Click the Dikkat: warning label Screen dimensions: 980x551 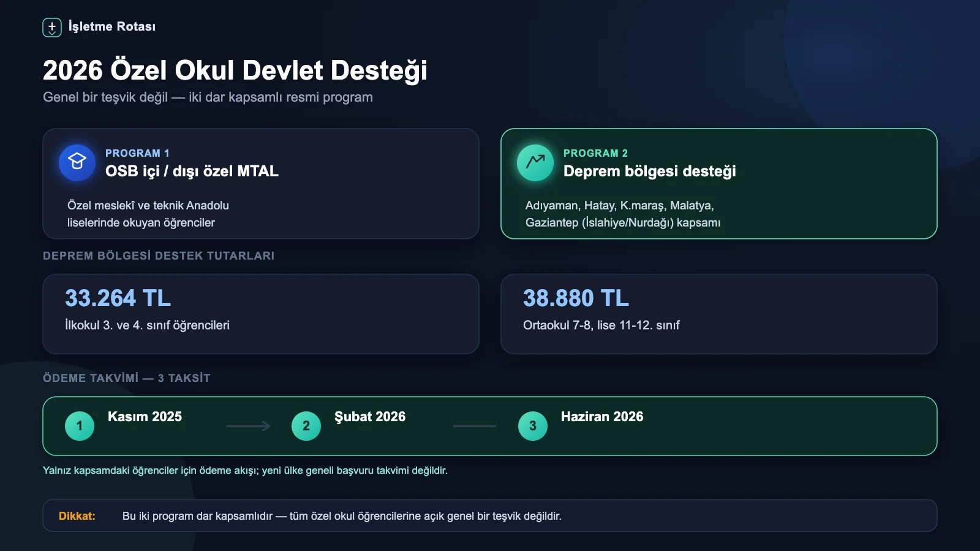77,516
